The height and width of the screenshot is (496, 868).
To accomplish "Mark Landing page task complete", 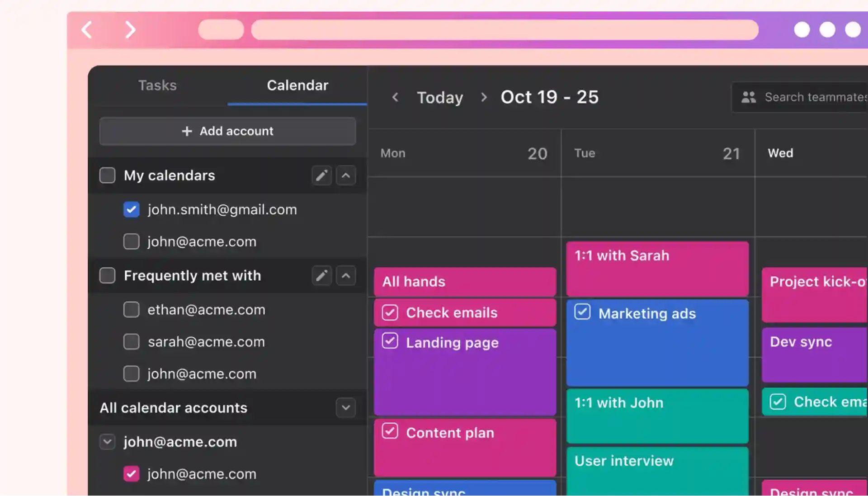I will pos(390,341).
